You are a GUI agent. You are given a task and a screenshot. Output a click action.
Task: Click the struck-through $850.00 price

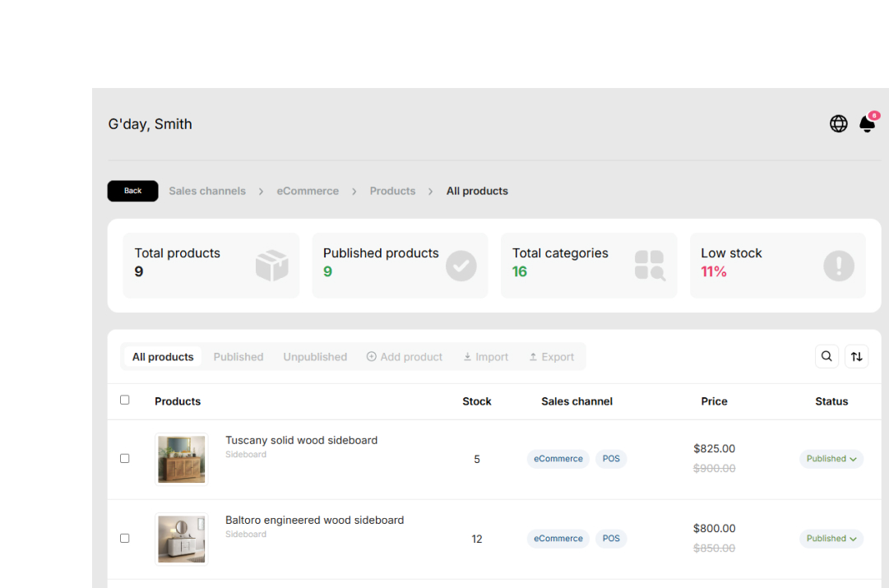click(x=714, y=549)
